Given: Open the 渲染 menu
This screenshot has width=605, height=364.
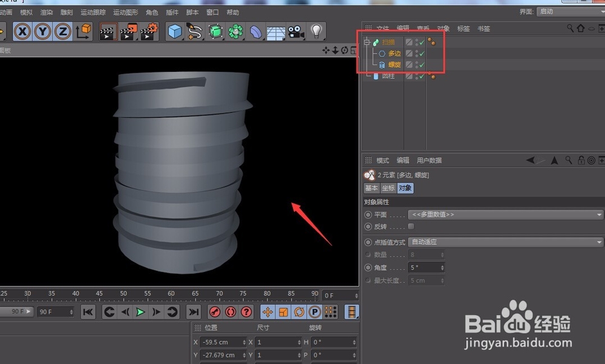Looking at the screenshot, I should [47, 12].
